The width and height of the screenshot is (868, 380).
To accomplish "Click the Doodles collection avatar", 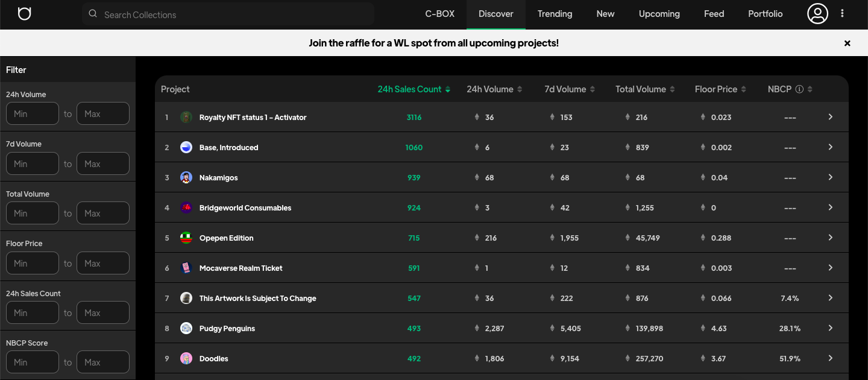I will pos(186,358).
